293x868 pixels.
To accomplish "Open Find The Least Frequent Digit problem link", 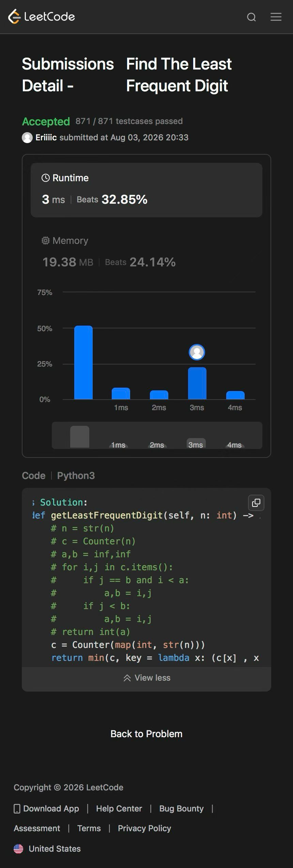I will (x=179, y=75).
